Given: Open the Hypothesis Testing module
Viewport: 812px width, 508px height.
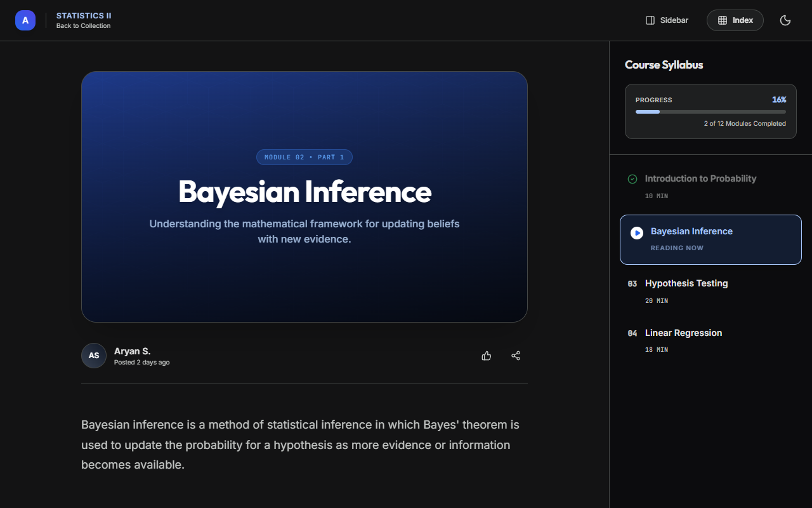Looking at the screenshot, I should (686, 284).
